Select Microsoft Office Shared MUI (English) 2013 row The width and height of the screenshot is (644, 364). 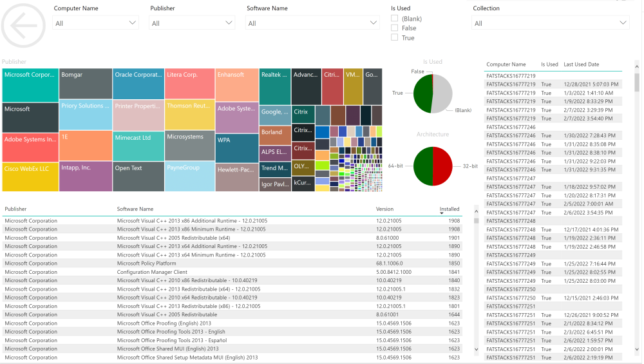(x=232, y=349)
